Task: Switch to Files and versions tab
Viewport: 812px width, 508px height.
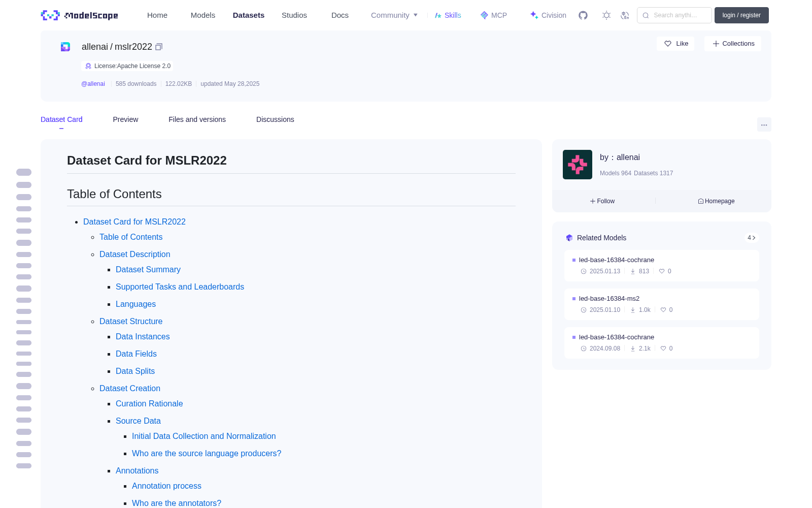Action: 197,119
